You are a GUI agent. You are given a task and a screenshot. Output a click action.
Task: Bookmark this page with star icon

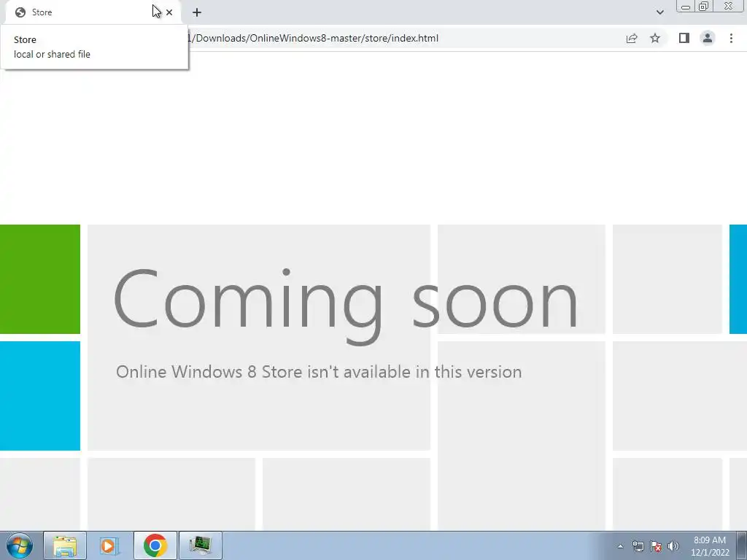click(655, 38)
